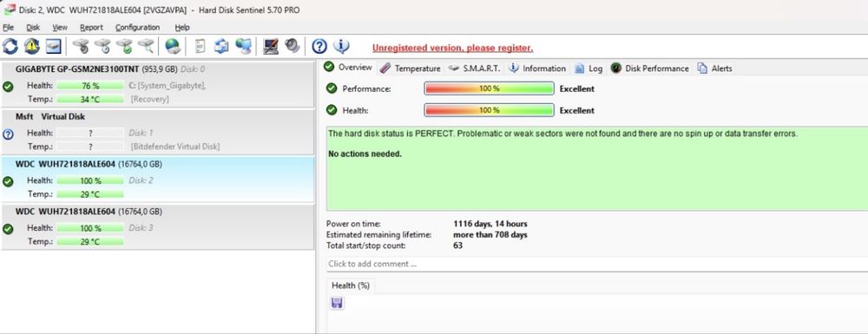Select WDC WUH721818ALE604 labeled Disk: 3
Viewport: 868px width, 334px height.
tap(158, 226)
